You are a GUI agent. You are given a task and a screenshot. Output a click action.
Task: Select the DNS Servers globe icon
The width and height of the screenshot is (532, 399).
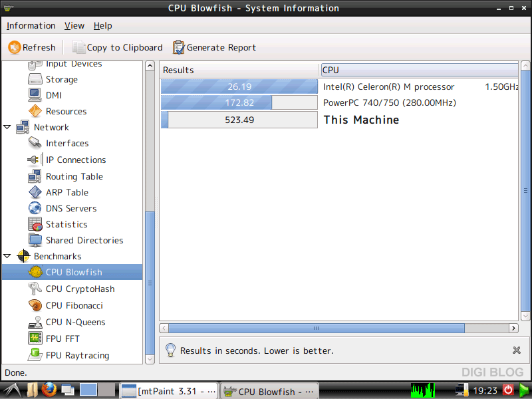(x=35, y=208)
